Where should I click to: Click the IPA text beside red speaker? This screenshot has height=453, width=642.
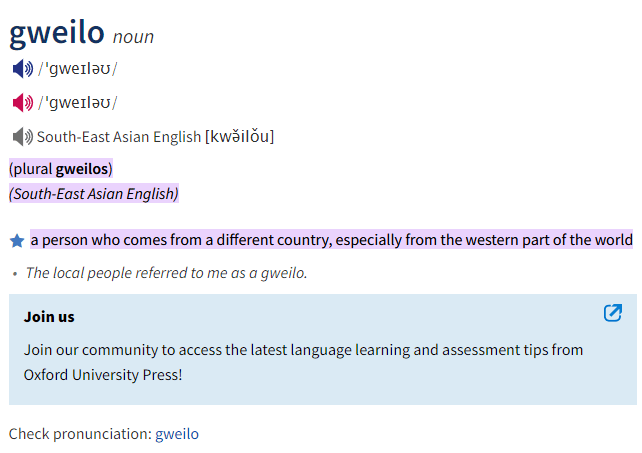coord(78,102)
